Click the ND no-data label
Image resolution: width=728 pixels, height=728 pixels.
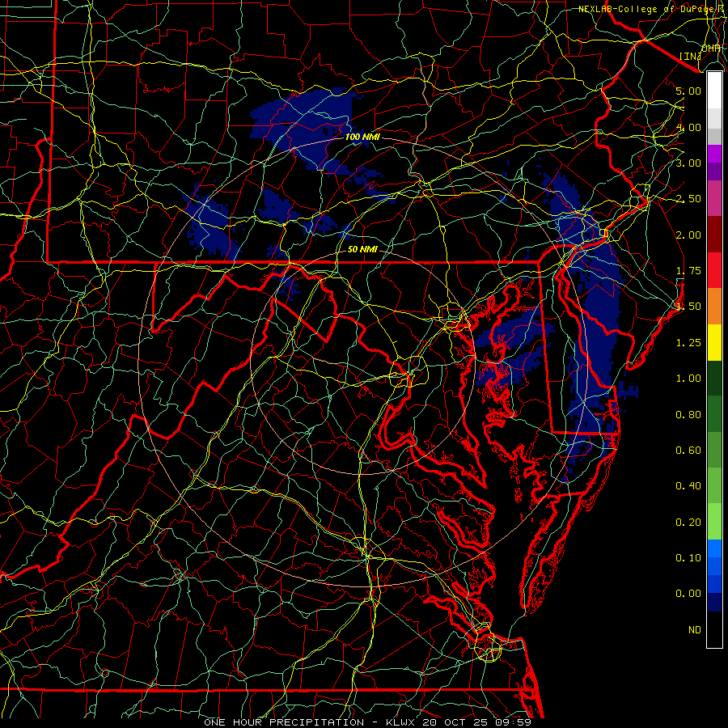coord(695,629)
